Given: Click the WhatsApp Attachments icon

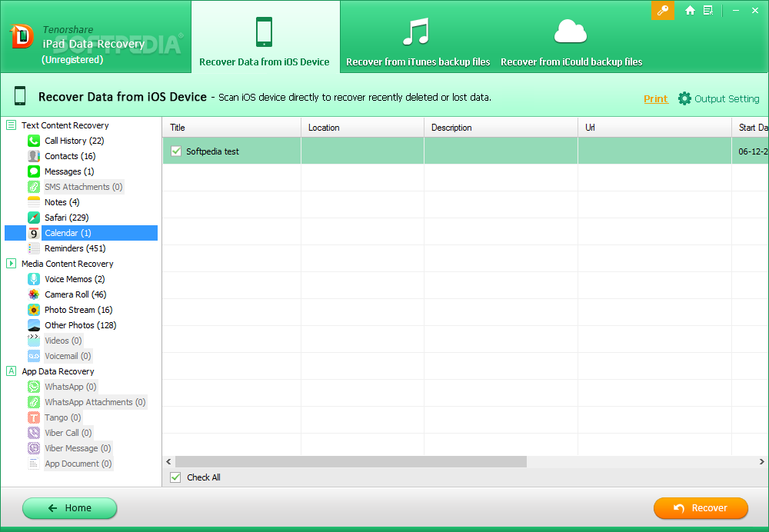Looking at the screenshot, I should tap(34, 402).
